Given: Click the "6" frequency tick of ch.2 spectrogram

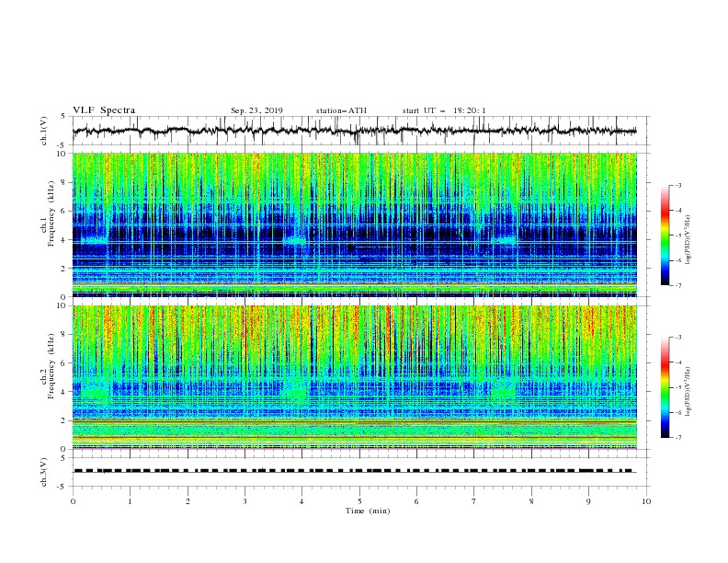Looking at the screenshot, I should pyautogui.click(x=64, y=363).
